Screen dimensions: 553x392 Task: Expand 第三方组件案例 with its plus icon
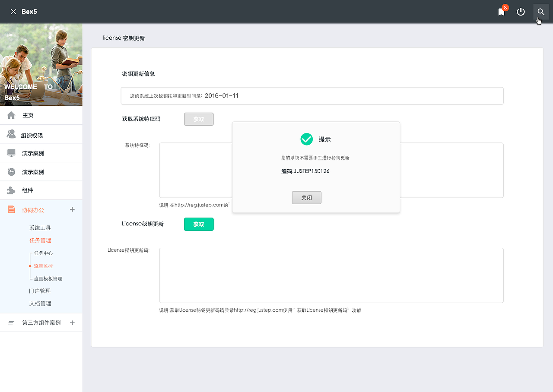click(x=72, y=322)
